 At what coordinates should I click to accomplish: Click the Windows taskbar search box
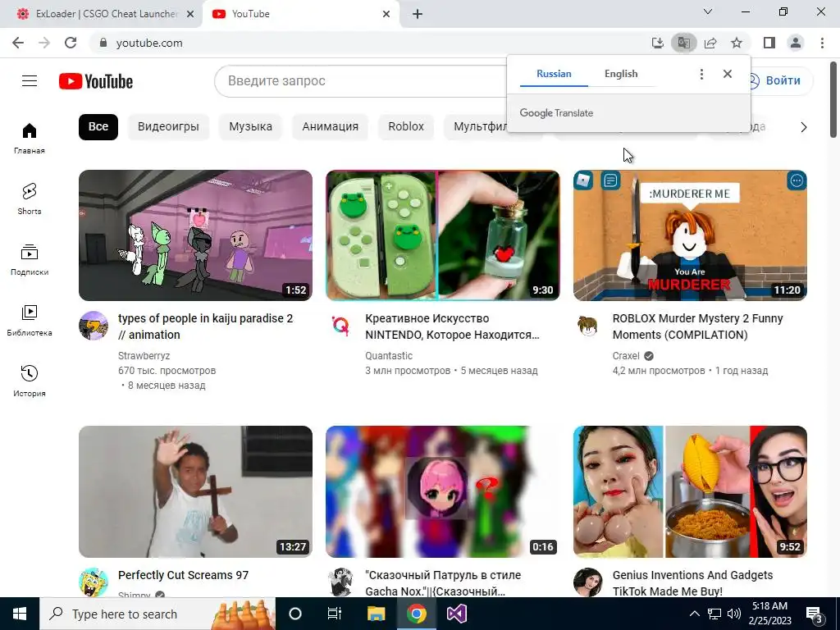click(x=157, y=614)
